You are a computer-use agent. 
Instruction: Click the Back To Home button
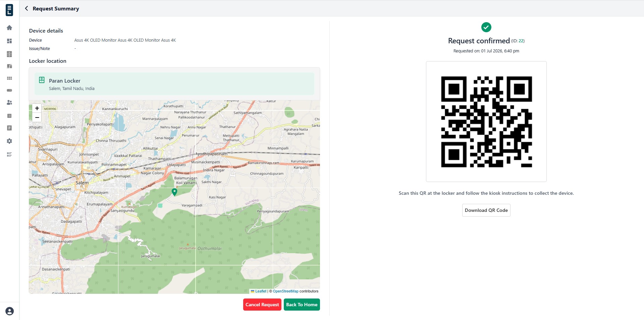pos(302,305)
